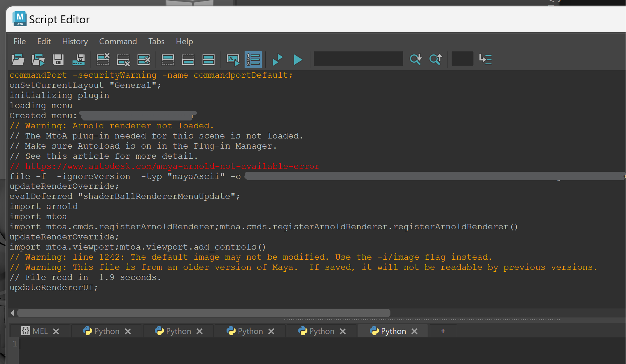Show both history and input panes
Viewport: 626px width, 364px height.
[x=208, y=59]
